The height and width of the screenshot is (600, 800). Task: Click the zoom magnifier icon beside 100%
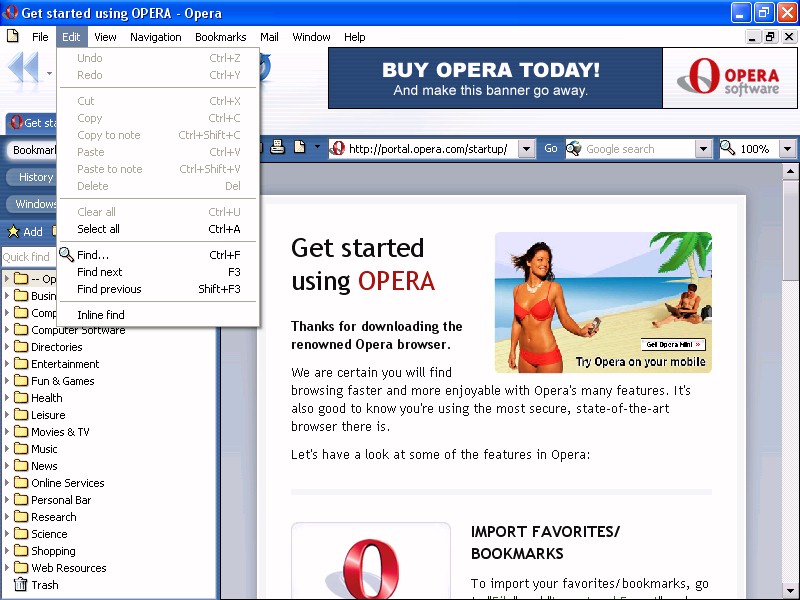(x=728, y=148)
